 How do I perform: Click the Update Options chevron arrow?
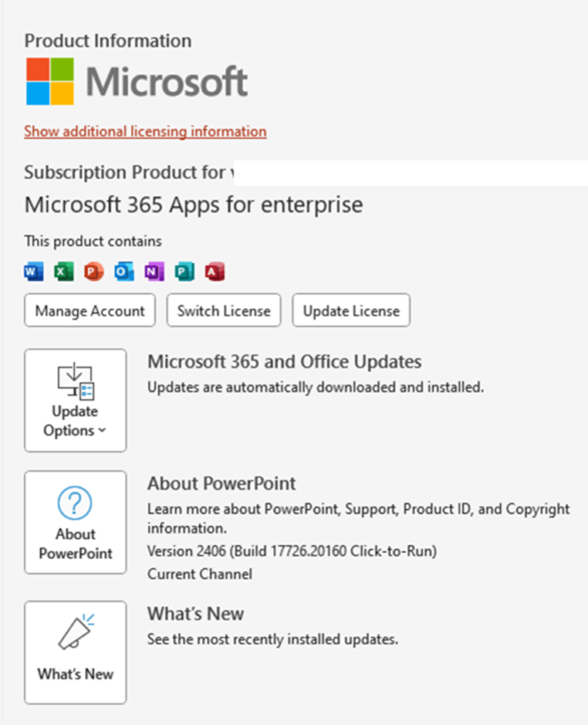pos(102,431)
